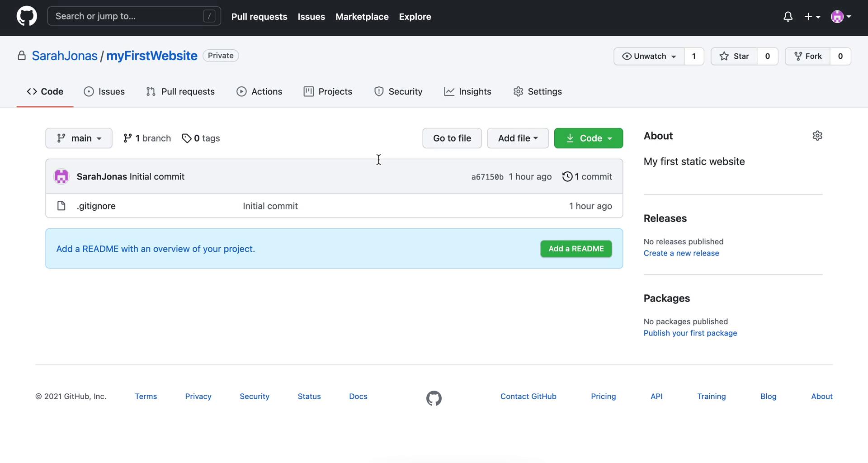
Task: Open the SarahJonas commit author link
Action: (x=102, y=176)
